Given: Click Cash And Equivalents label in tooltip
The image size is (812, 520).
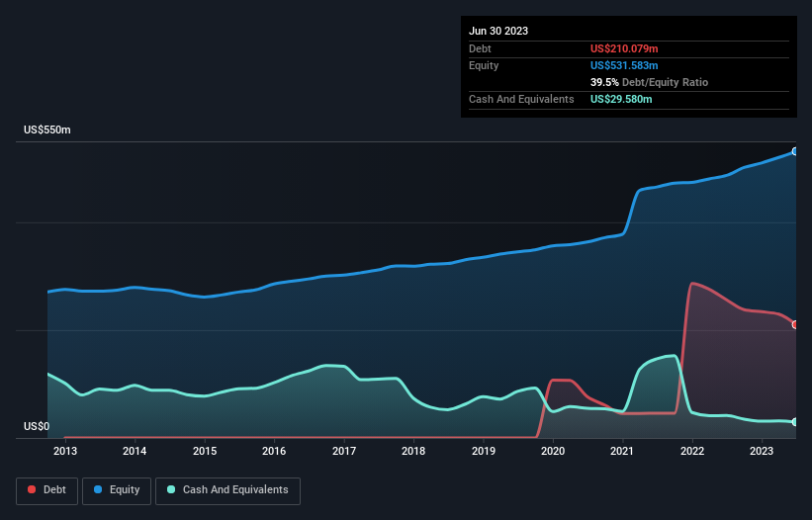Looking at the screenshot, I should pyautogui.click(x=521, y=99).
